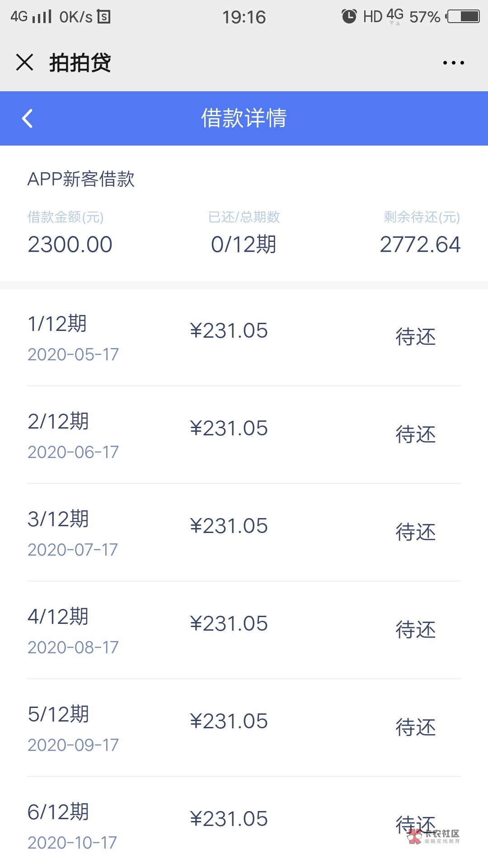The image size is (488, 868).
Task: Tap the ¥231.05 amount of 5/12期
Action: (229, 721)
